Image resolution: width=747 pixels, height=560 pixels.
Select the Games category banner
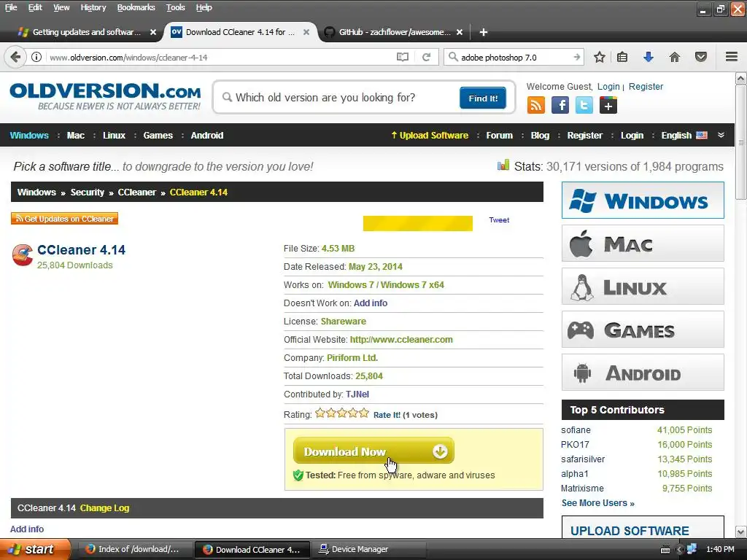(643, 329)
